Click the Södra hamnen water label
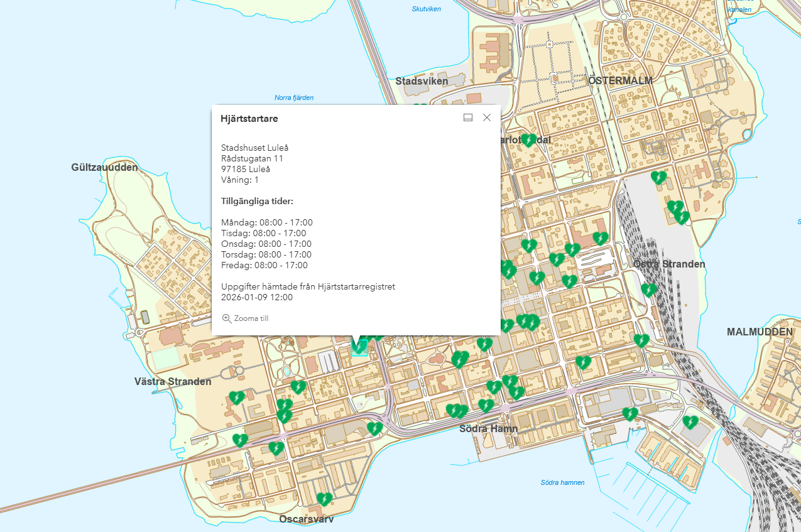Screen dimensions: 801x532 (562, 482)
